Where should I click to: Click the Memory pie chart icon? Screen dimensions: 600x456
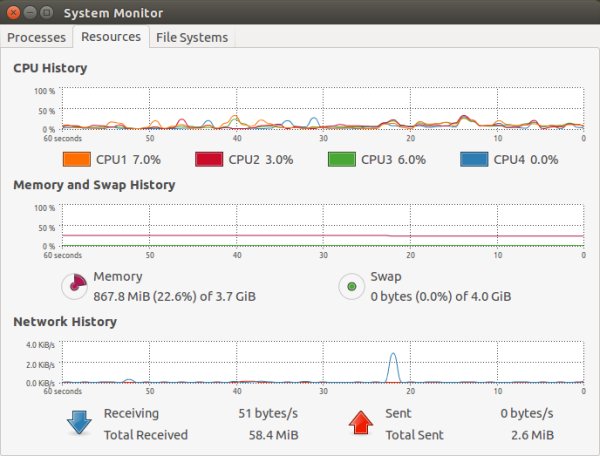click(75, 287)
